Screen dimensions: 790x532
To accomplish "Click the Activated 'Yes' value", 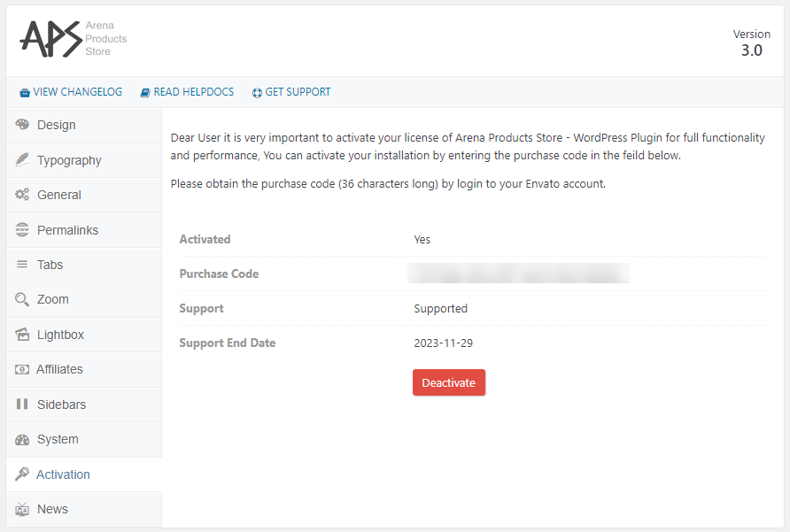I will [422, 239].
